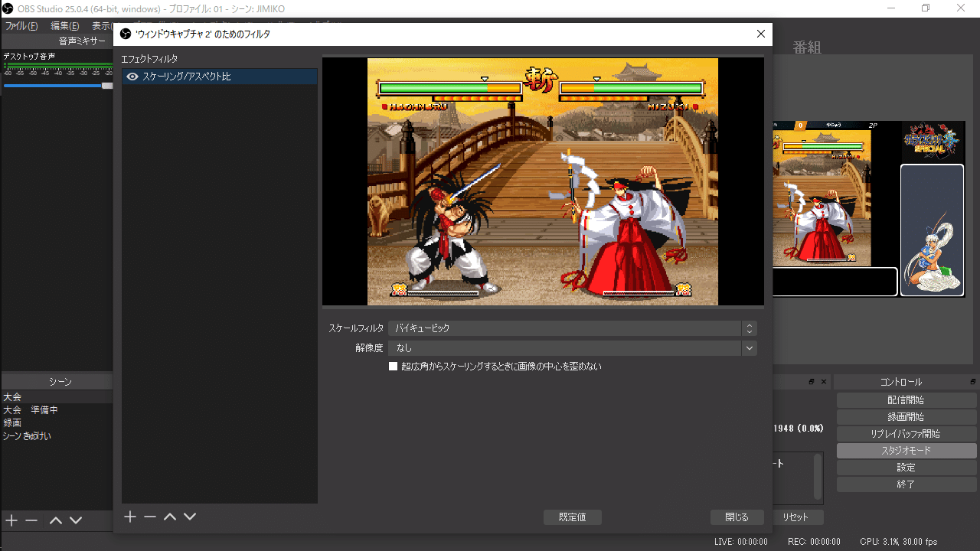Select the 大会 scene
This screenshot has height=551, width=980.
[x=57, y=397]
